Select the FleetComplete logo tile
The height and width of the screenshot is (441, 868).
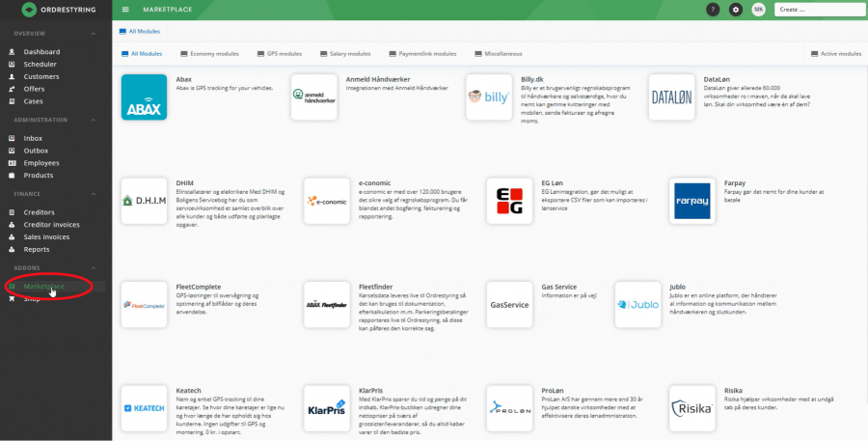tap(144, 305)
